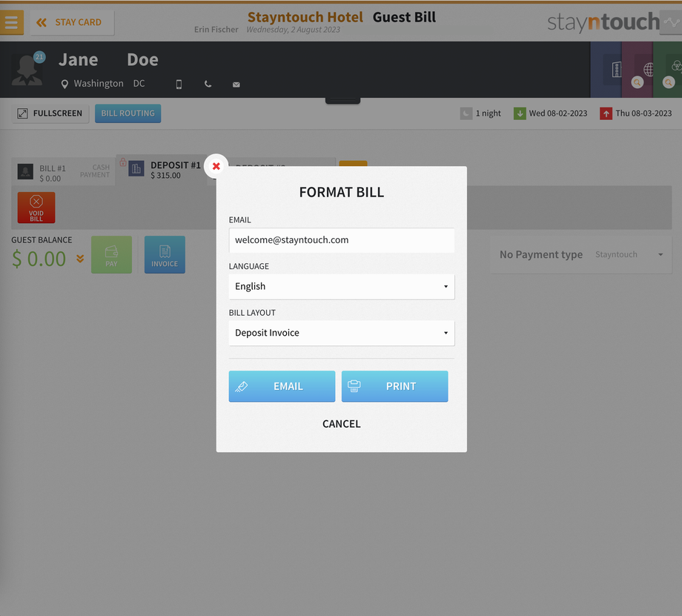Go back to Stay Card
This screenshot has width=682, height=616.
point(72,23)
